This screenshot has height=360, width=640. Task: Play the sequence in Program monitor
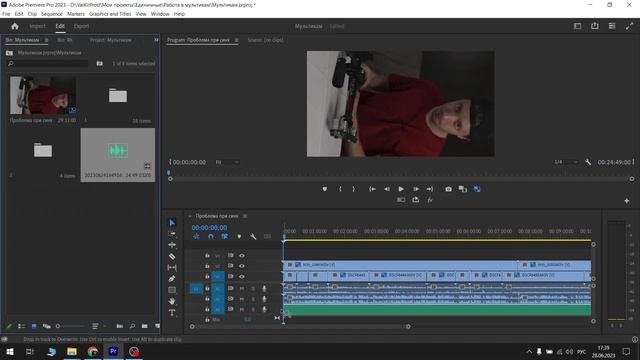401,189
